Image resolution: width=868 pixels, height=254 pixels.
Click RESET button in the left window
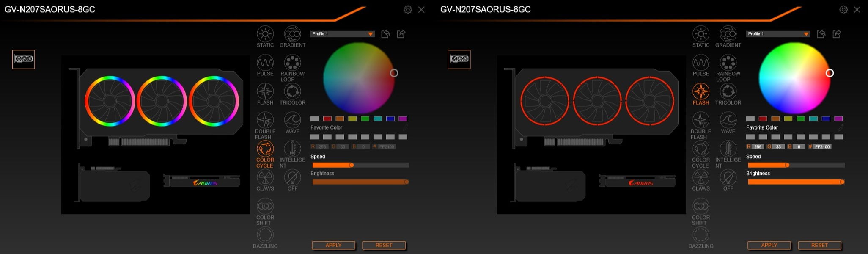[x=384, y=245]
